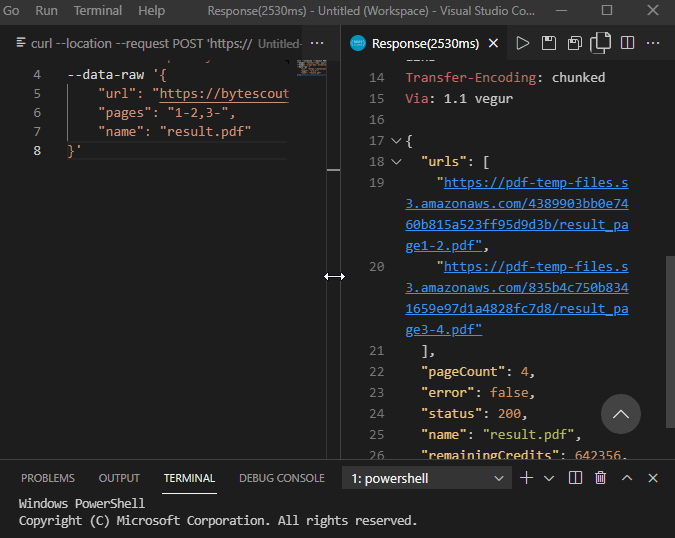Click the "error": false entry in response

pyautogui.click(x=478, y=393)
